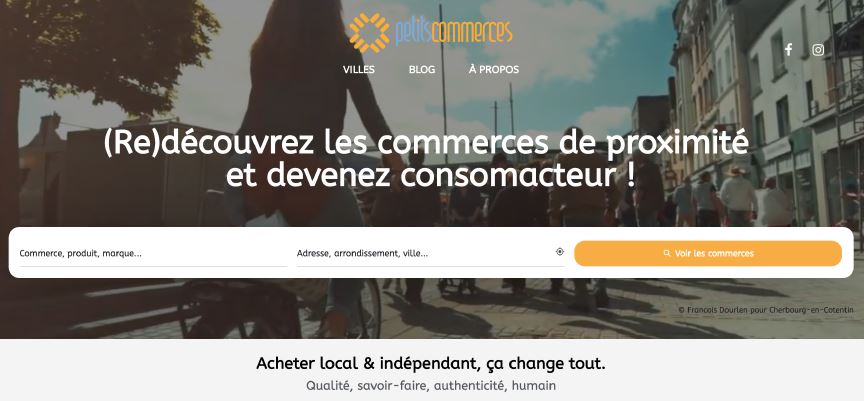This screenshot has width=864, height=401.
Task: Click the Voir les commerces button
Action: (708, 253)
